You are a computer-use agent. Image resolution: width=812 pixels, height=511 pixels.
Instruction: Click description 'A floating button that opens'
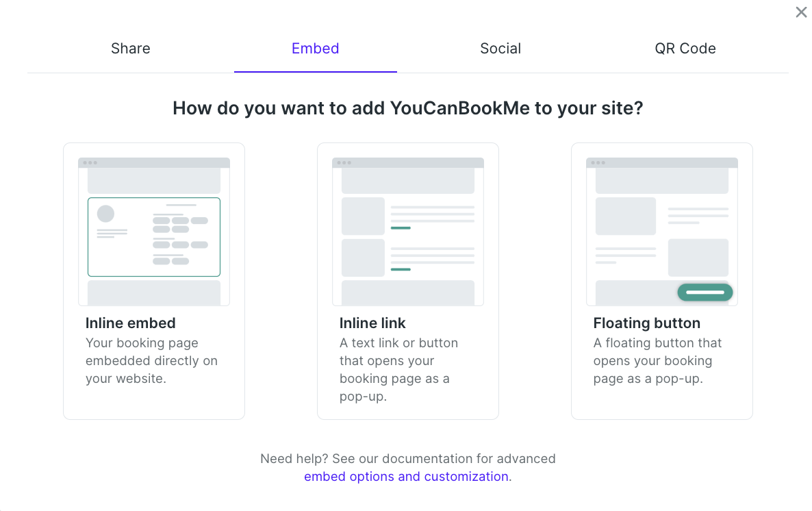pyautogui.click(x=658, y=361)
